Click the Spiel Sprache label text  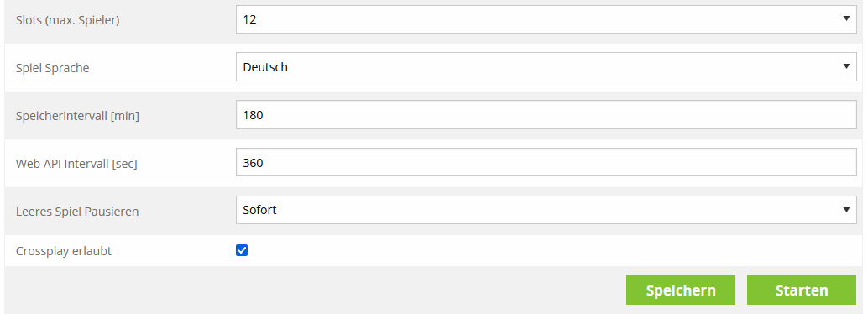53,68
